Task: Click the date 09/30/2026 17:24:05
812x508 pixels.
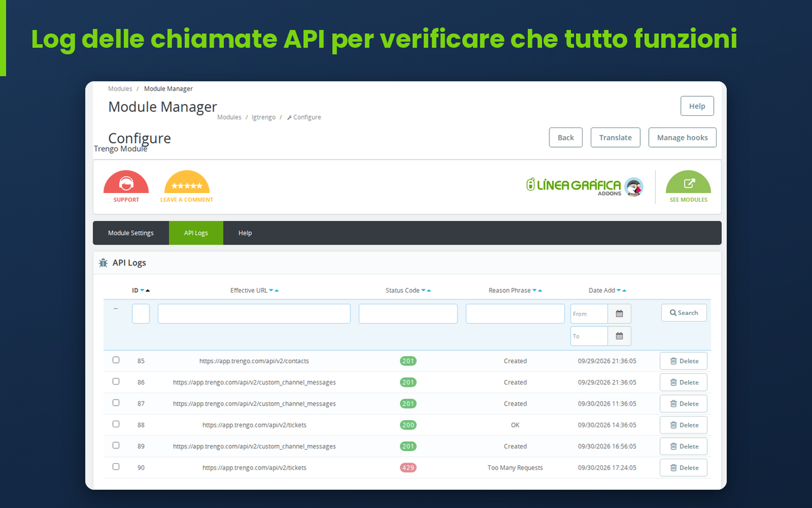Action: click(607, 468)
